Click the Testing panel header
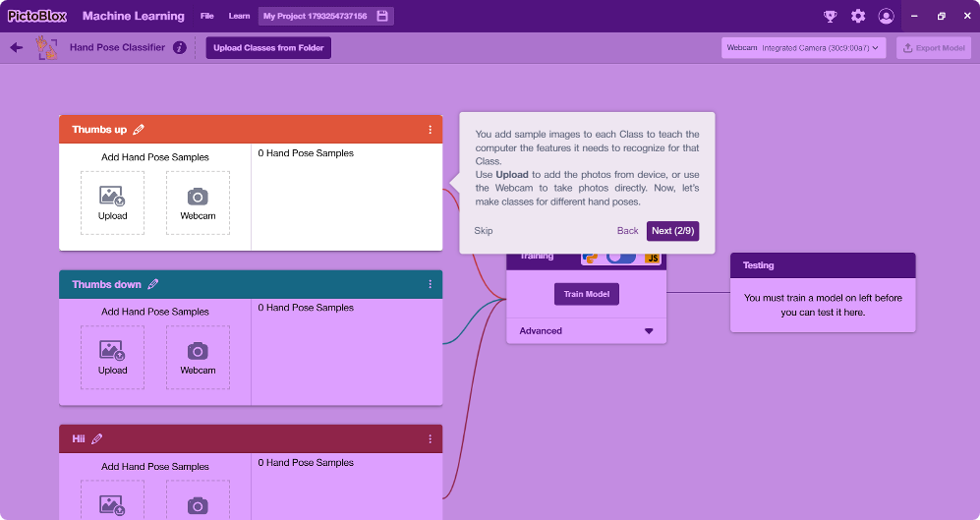 pos(823,265)
